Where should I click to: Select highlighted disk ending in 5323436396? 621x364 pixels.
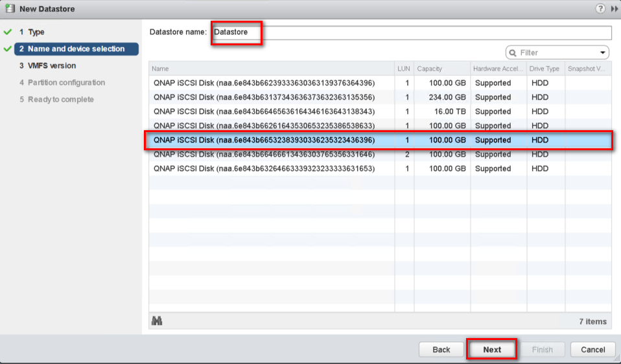[380, 140]
